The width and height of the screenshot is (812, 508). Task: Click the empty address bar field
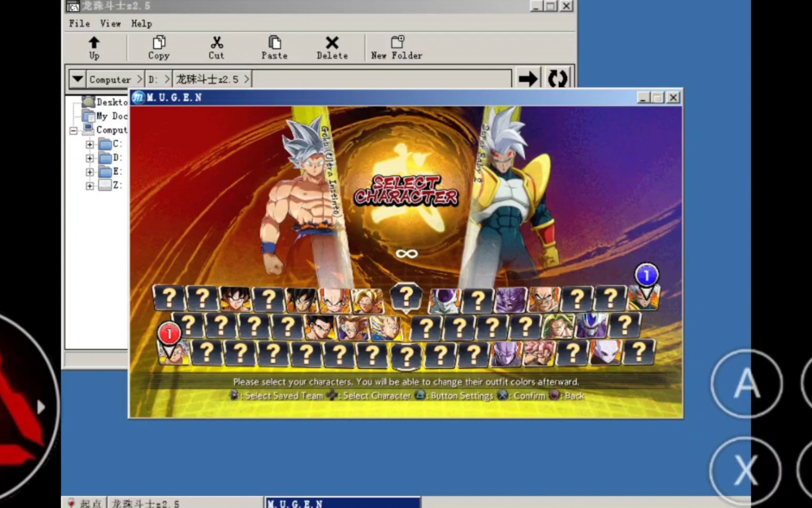coord(382,79)
